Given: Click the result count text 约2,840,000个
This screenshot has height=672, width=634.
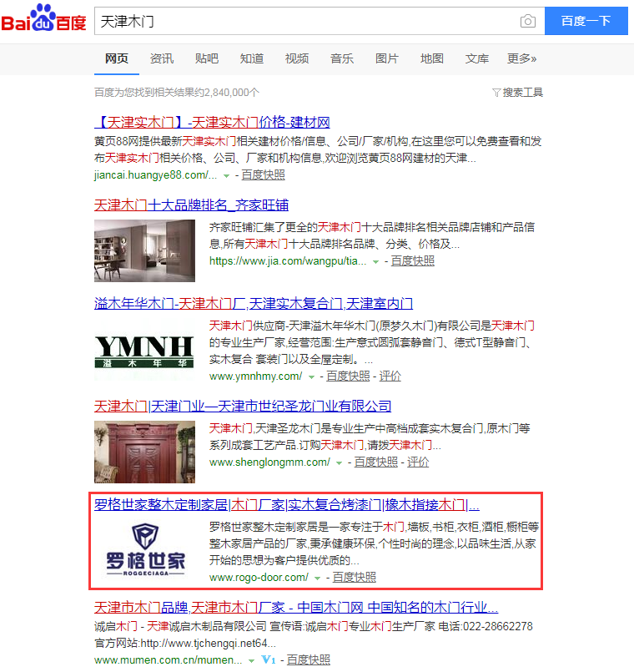Looking at the screenshot, I should coord(227,93).
